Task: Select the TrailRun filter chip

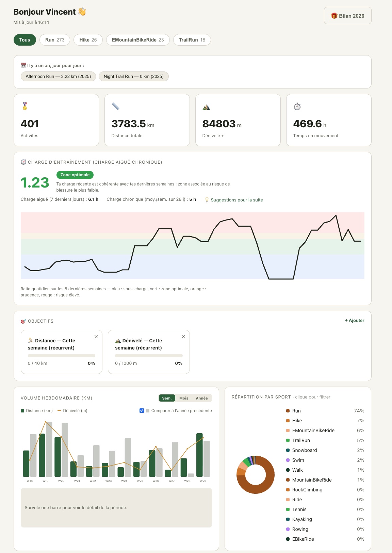Action: coord(192,40)
